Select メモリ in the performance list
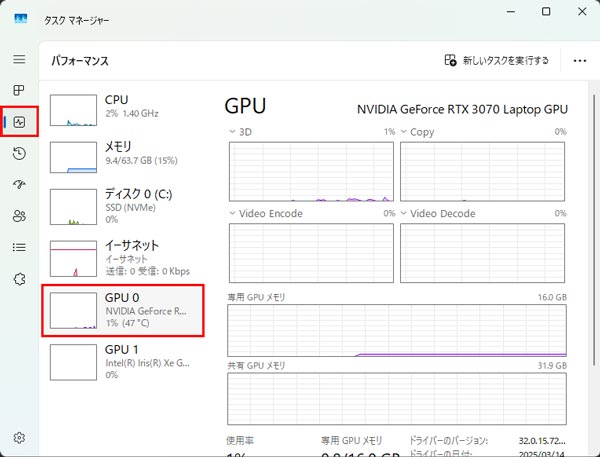This screenshot has height=457, width=600. click(124, 155)
